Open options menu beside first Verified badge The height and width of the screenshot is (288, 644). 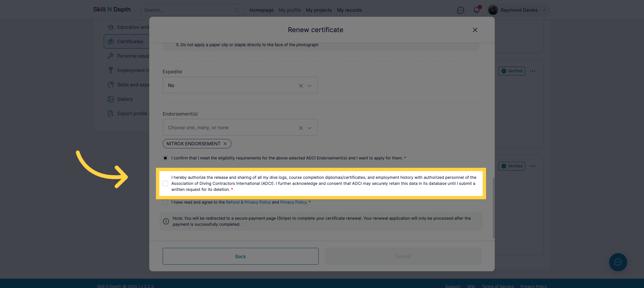pos(533,71)
